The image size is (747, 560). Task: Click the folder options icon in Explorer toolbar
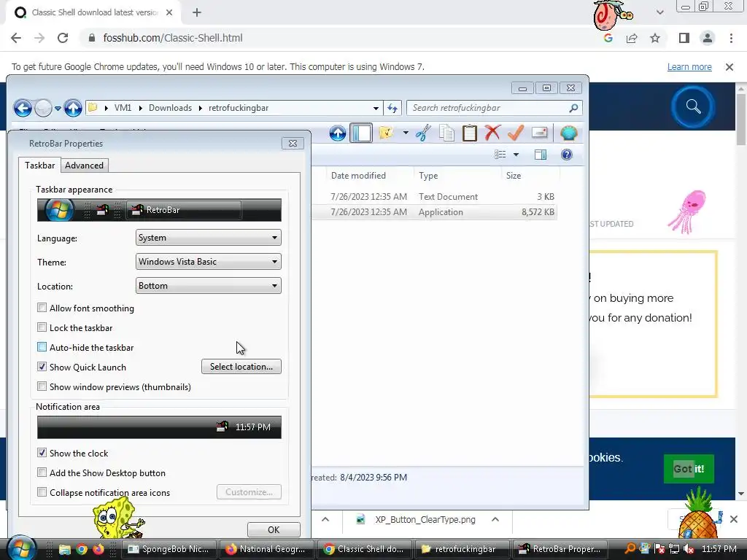pyautogui.click(x=387, y=133)
